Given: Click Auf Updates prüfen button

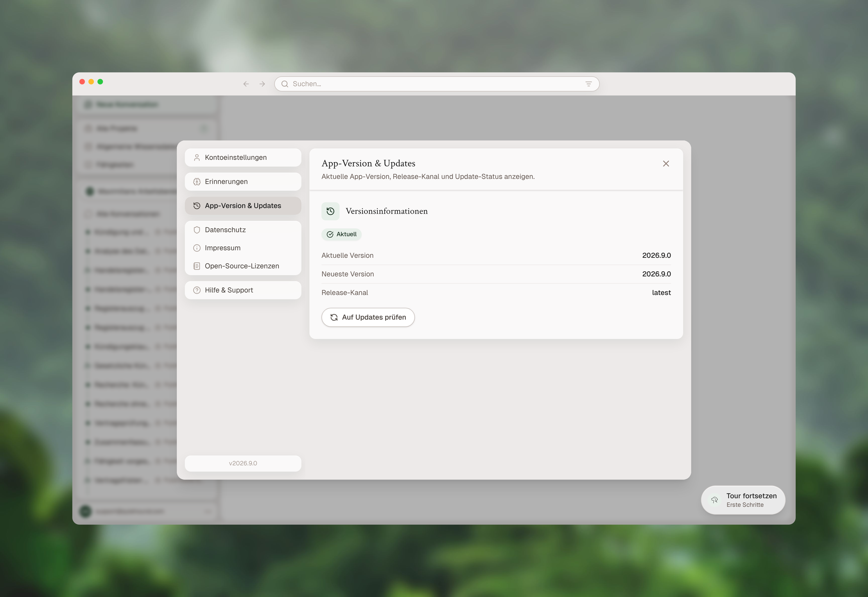Looking at the screenshot, I should tap(368, 317).
